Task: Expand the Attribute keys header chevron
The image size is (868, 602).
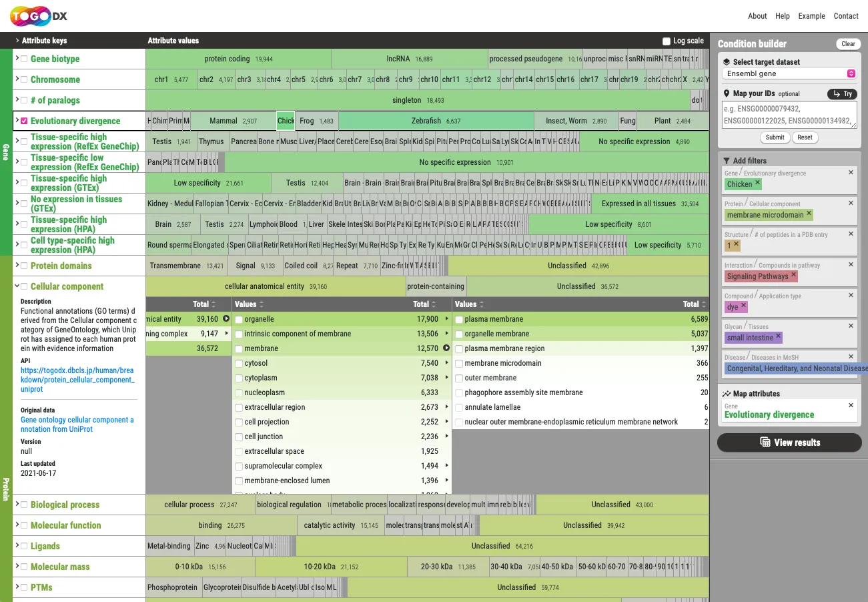Action: [x=17, y=41]
